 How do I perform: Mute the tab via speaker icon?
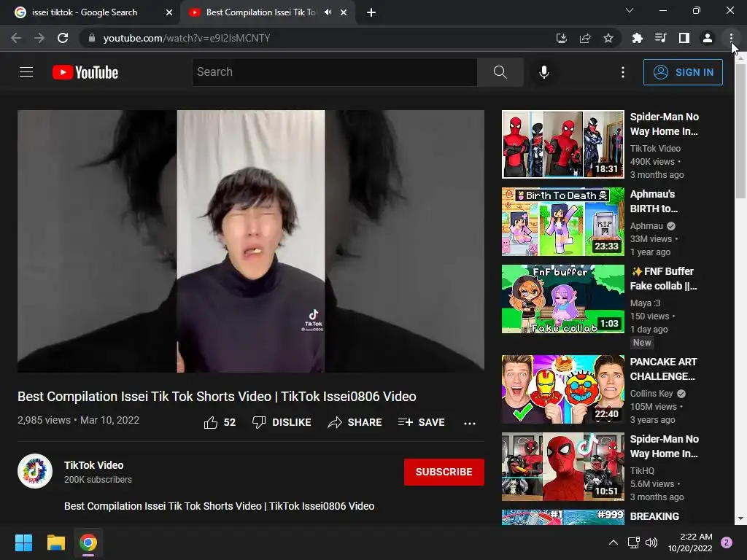point(328,12)
